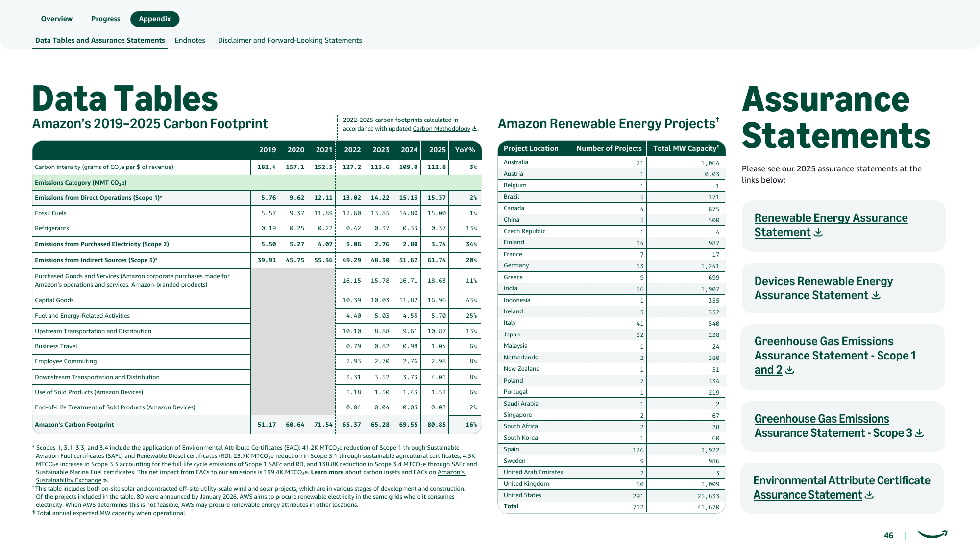Image resolution: width=980 pixels, height=551 pixels.
Task: Select the Amazon's Carbon Footprint row label
Action: [74, 425]
